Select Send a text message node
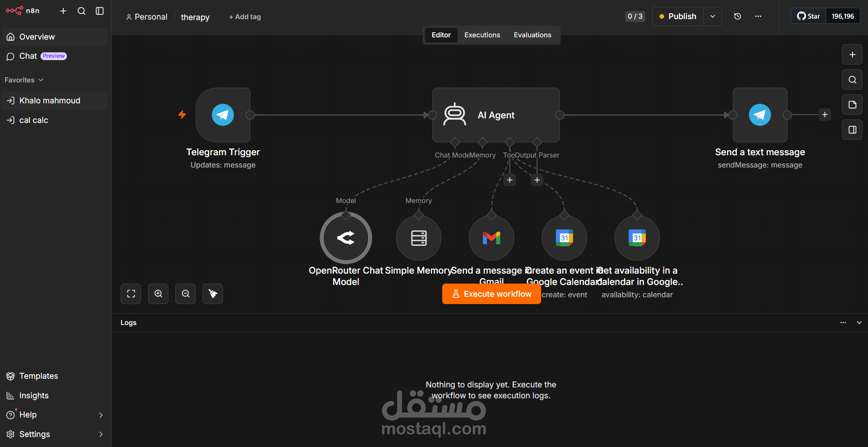This screenshot has height=447, width=868. [760, 115]
